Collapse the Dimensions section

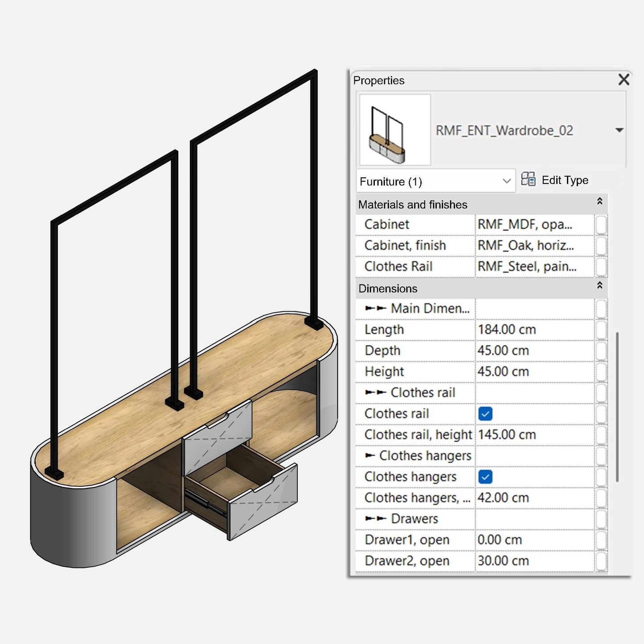coord(600,285)
